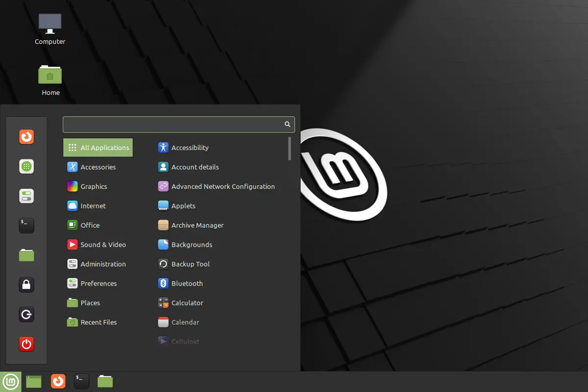Click the menu search text field
This screenshot has height=392, width=588.
(x=174, y=124)
